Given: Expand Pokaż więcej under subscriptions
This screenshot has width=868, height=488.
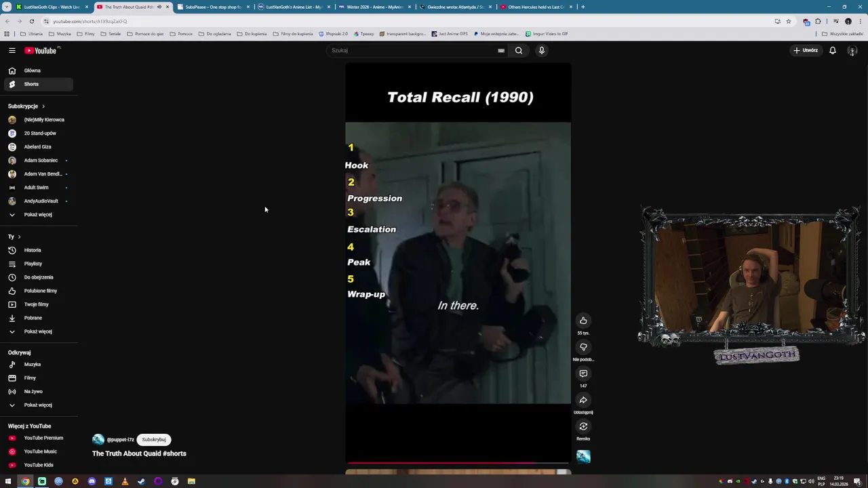Looking at the screenshot, I should (x=38, y=215).
